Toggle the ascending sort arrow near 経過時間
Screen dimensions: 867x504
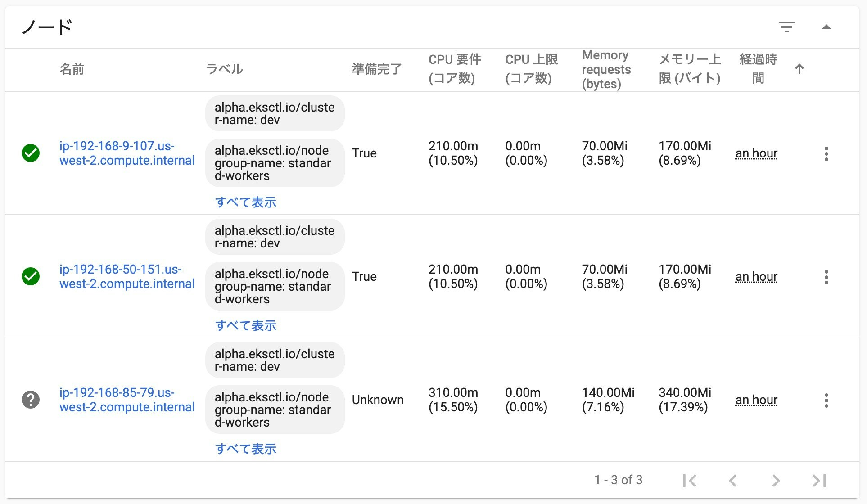799,69
